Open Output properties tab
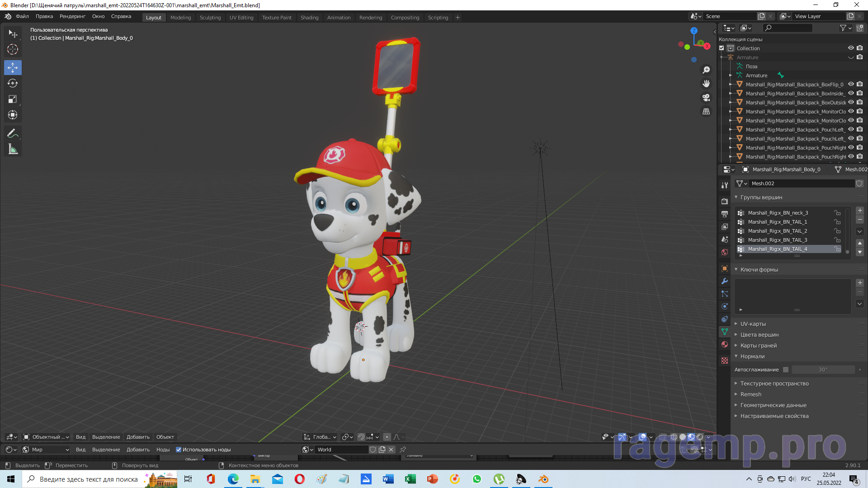This screenshot has width=868, height=488. coord(725,214)
